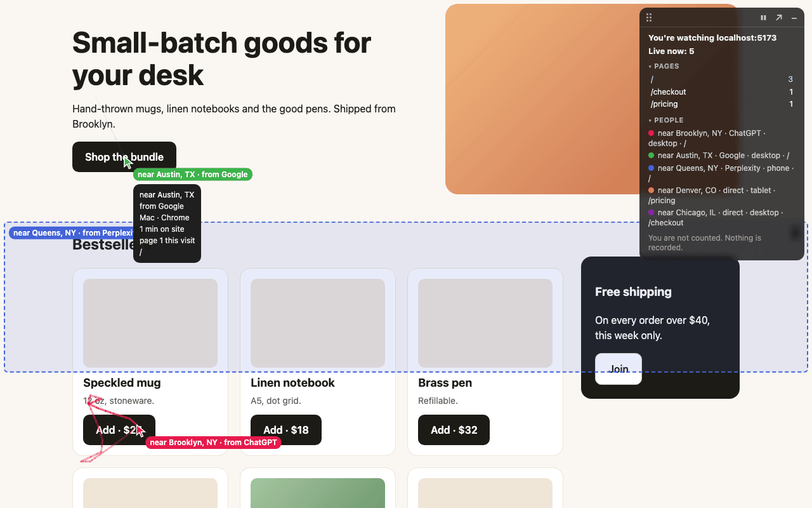812x508 pixels.
Task: Add the Speckled mug to cart
Action: coord(119,430)
